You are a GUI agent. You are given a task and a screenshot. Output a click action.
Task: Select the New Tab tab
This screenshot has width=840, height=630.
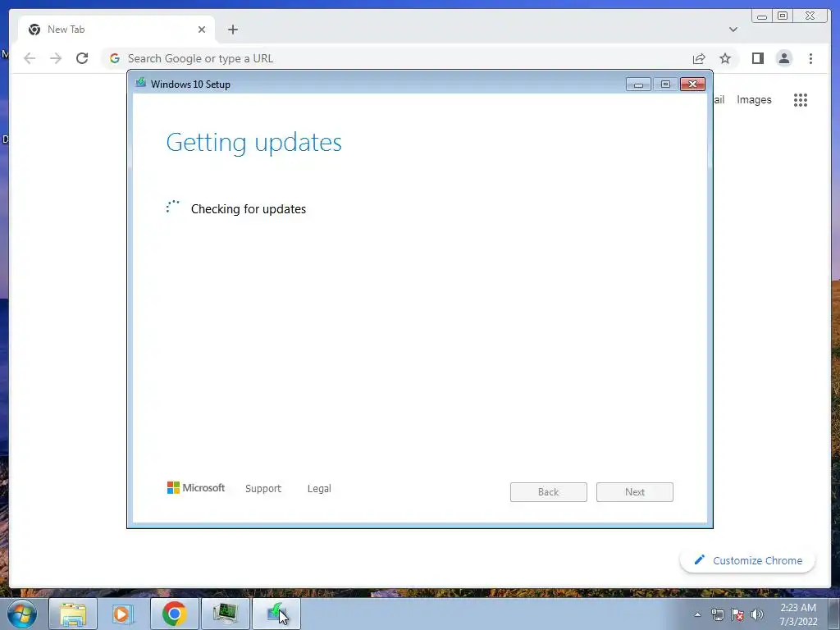coord(116,30)
